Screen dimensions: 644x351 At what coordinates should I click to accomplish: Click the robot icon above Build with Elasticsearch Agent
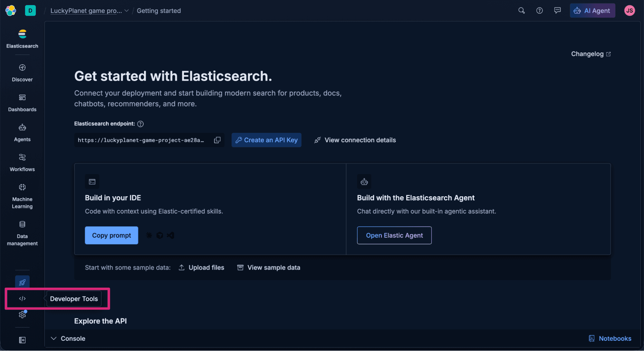(x=364, y=182)
